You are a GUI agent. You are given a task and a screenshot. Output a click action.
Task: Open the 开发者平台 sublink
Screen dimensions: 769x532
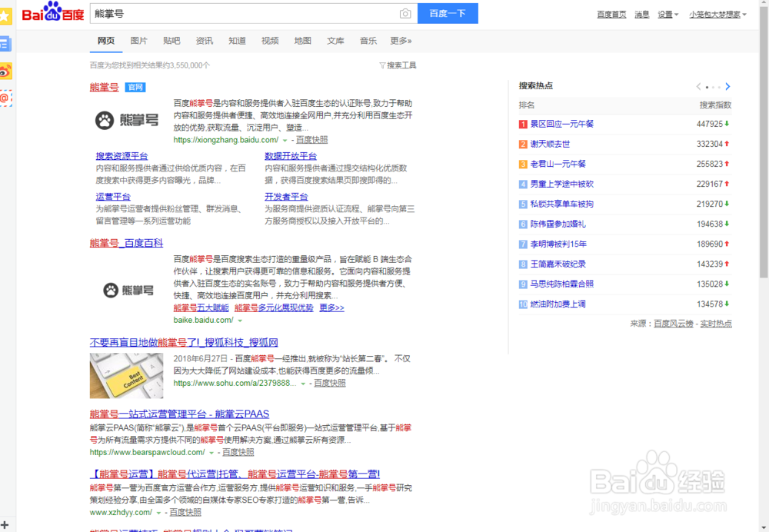tap(286, 197)
